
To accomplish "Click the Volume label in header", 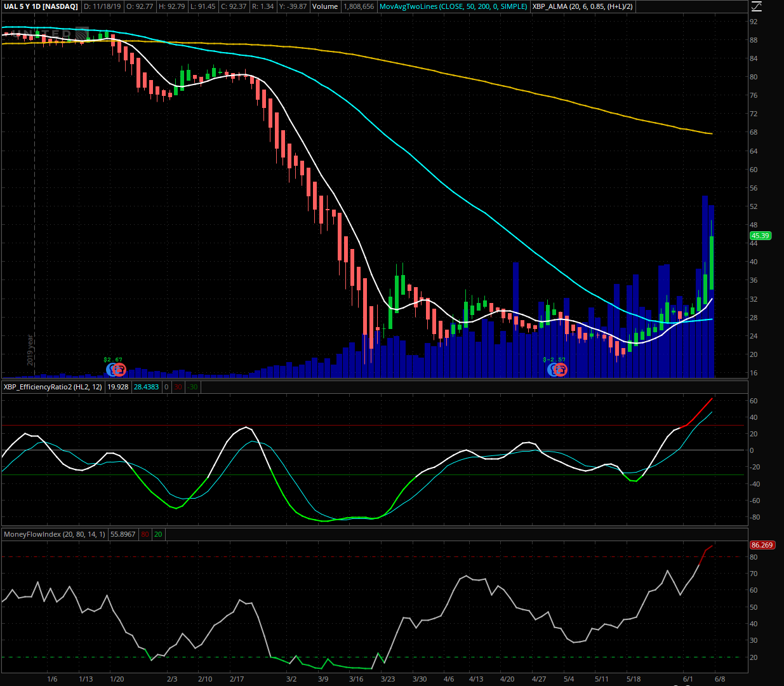I will point(325,6).
